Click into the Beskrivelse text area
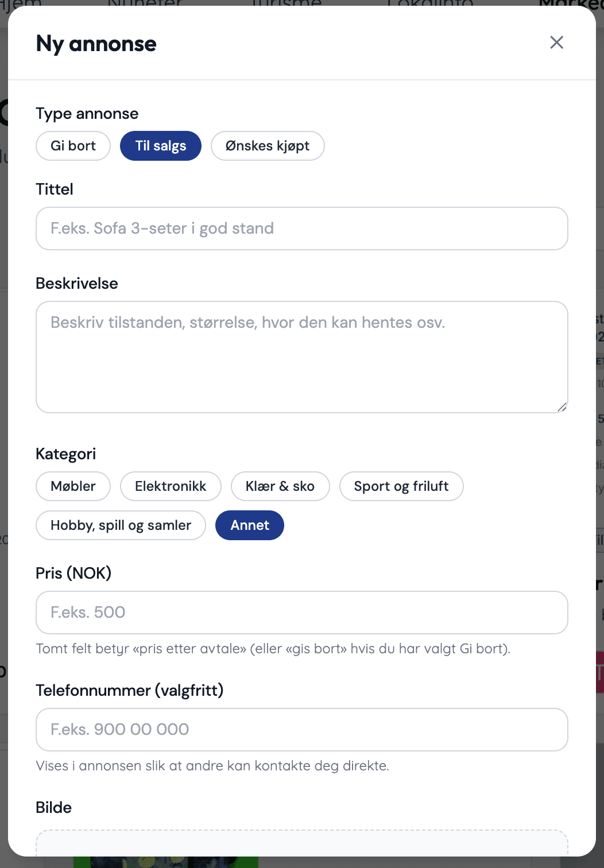Screen dimensions: 604x868 pyautogui.click(x=302, y=357)
